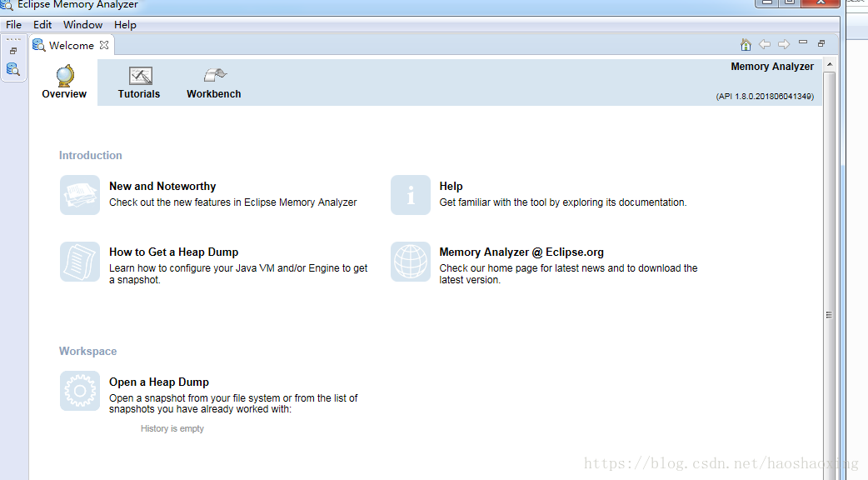Open the Help documentation link
Screen dimensions: 868x480
(x=451, y=187)
